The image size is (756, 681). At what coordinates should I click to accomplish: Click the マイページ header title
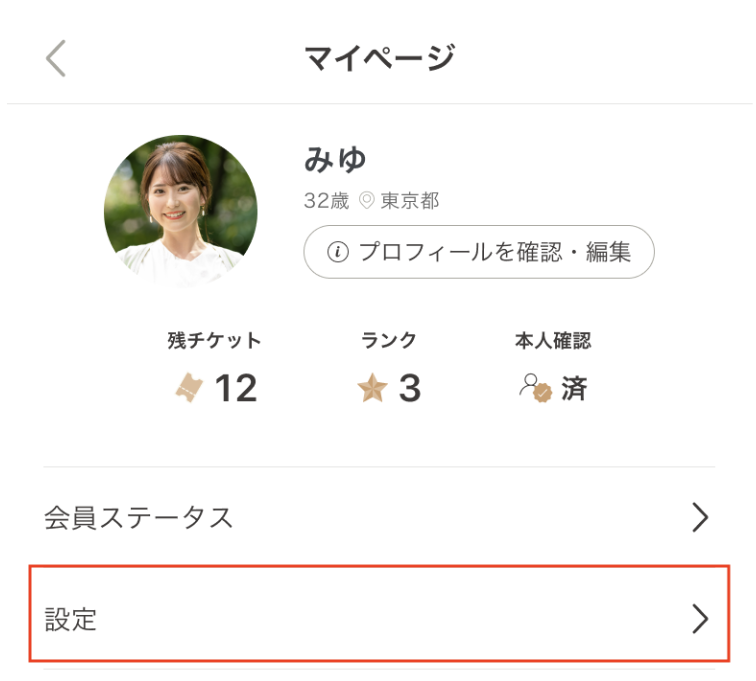(379, 59)
